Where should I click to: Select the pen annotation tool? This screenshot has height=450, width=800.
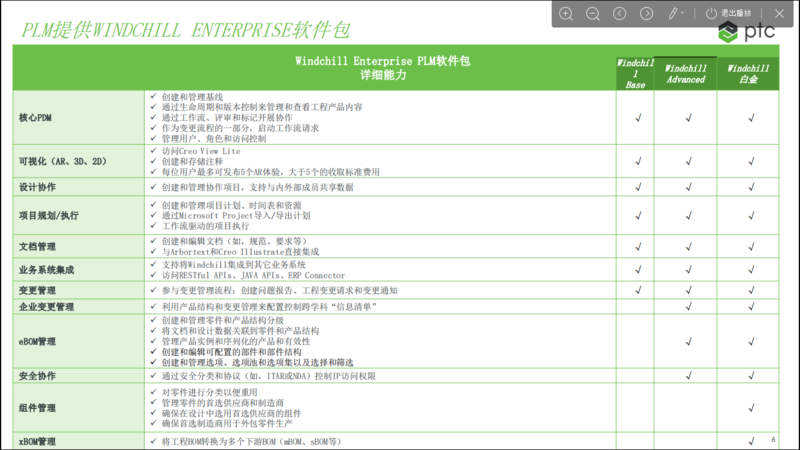[674, 13]
